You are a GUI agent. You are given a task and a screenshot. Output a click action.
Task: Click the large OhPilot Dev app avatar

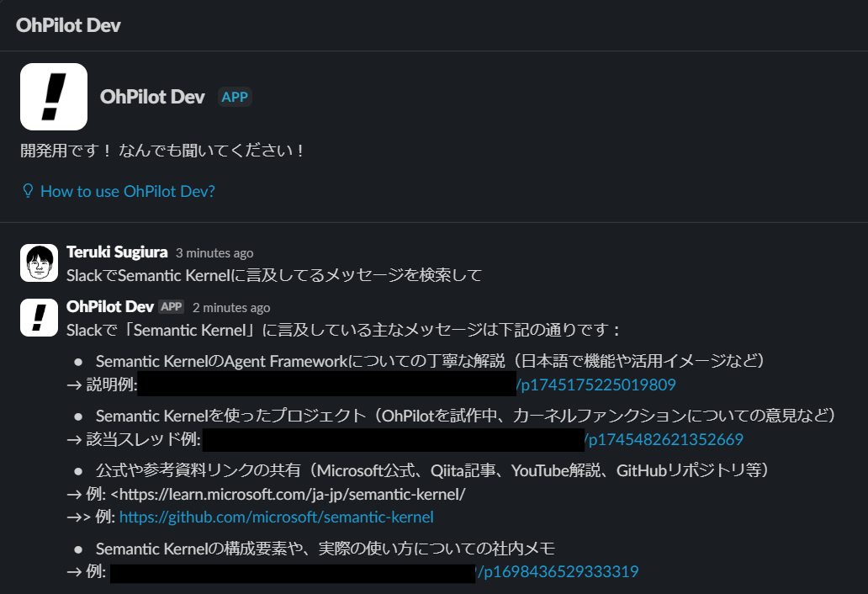tap(54, 97)
